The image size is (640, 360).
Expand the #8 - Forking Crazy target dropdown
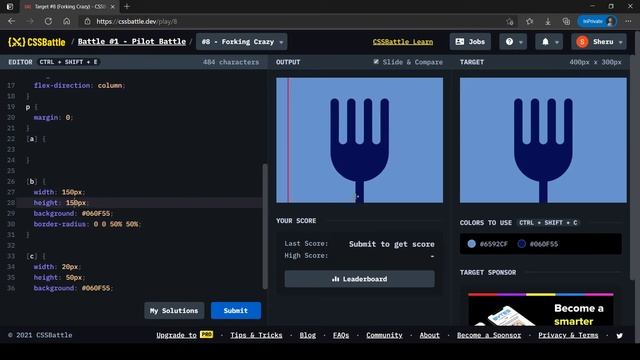click(x=242, y=42)
